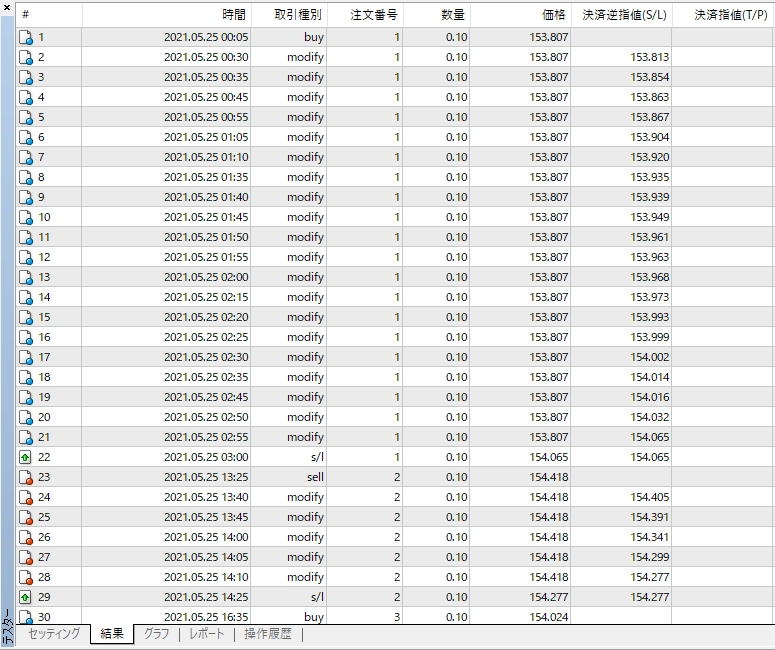Image resolution: width=775 pixels, height=650 pixels.
Task: Sort by the # column header
Action: [49, 15]
